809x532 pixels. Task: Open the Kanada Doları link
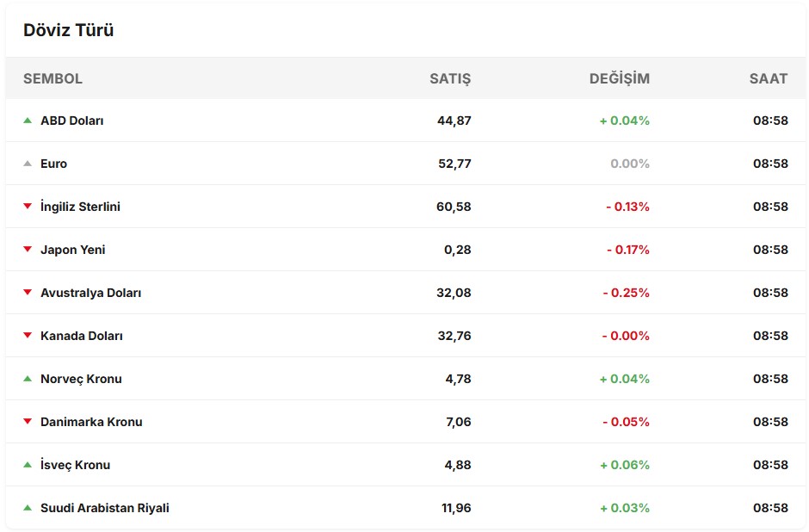(x=82, y=336)
